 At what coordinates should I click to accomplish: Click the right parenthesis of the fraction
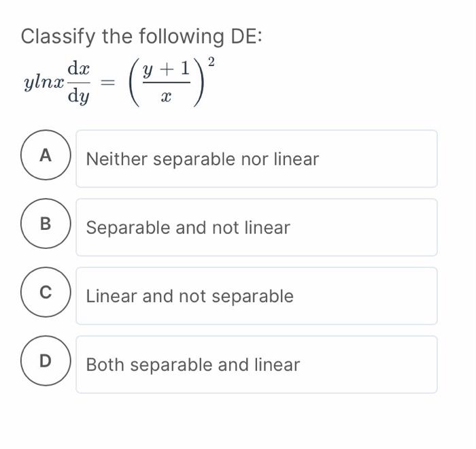coord(199,82)
